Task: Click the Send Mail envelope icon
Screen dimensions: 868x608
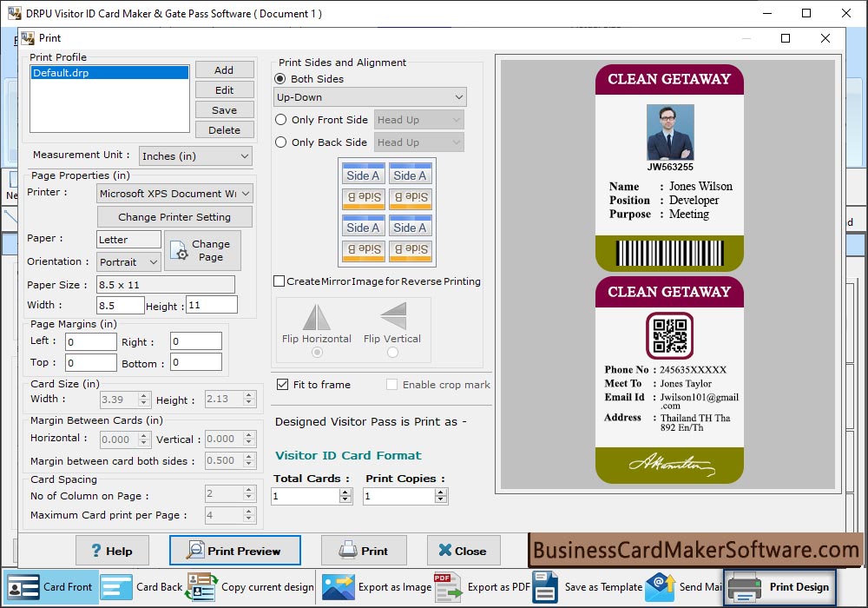Action: pos(660,587)
